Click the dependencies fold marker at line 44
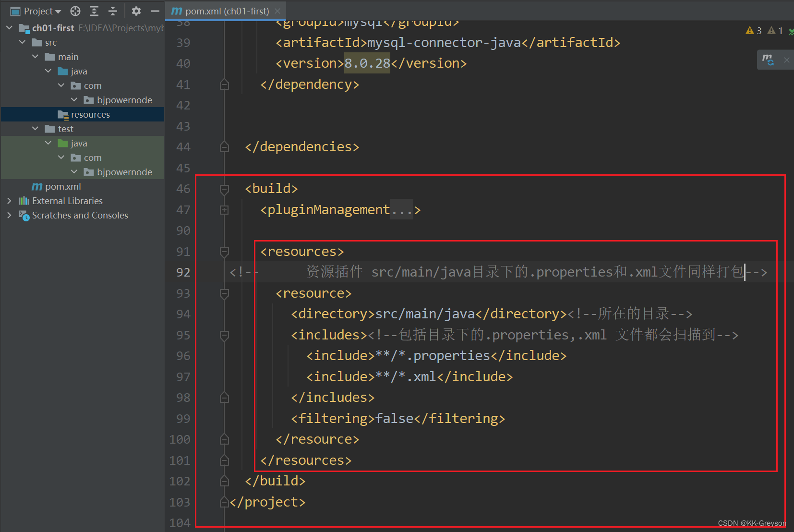This screenshot has width=794, height=532. 224,147
